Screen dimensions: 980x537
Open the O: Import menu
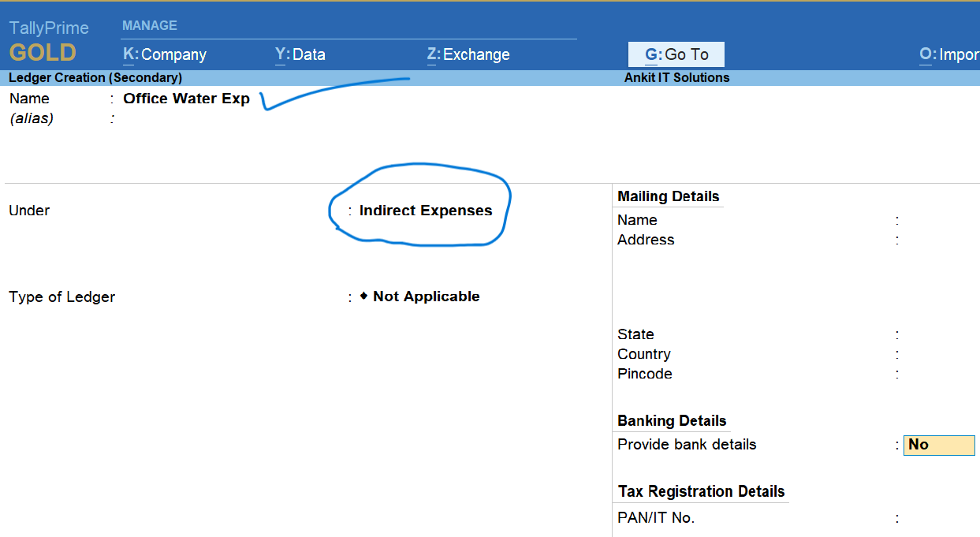(948, 54)
